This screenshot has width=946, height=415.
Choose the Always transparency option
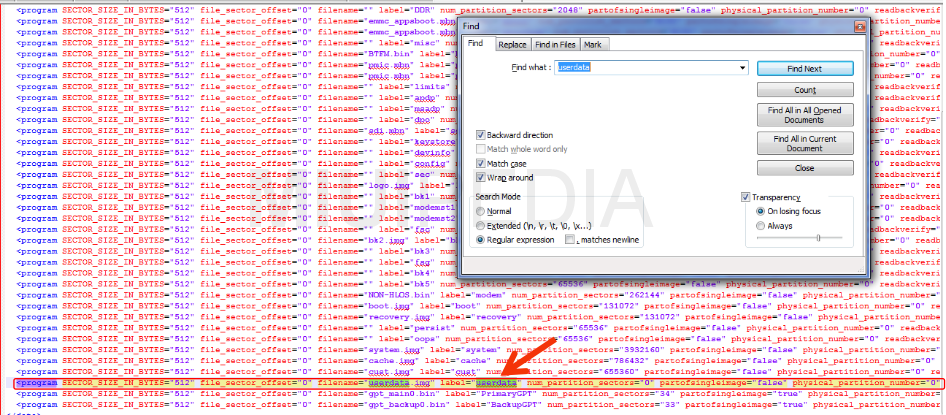click(x=760, y=226)
